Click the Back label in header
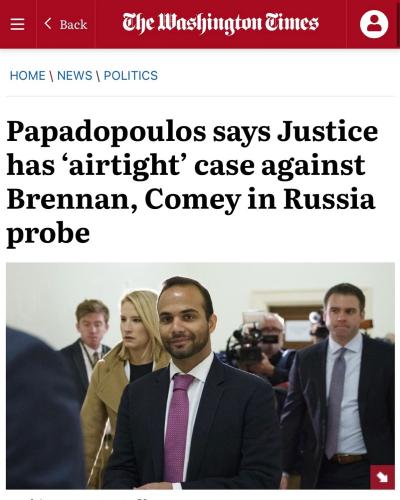This screenshot has height=500, width=400. click(x=73, y=24)
